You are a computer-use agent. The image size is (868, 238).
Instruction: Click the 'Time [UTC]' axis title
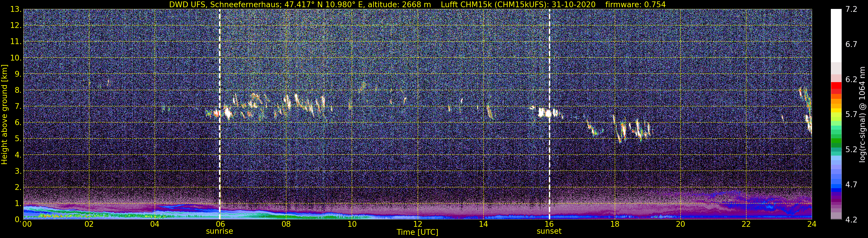pyautogui.click(x=417, y=232)
